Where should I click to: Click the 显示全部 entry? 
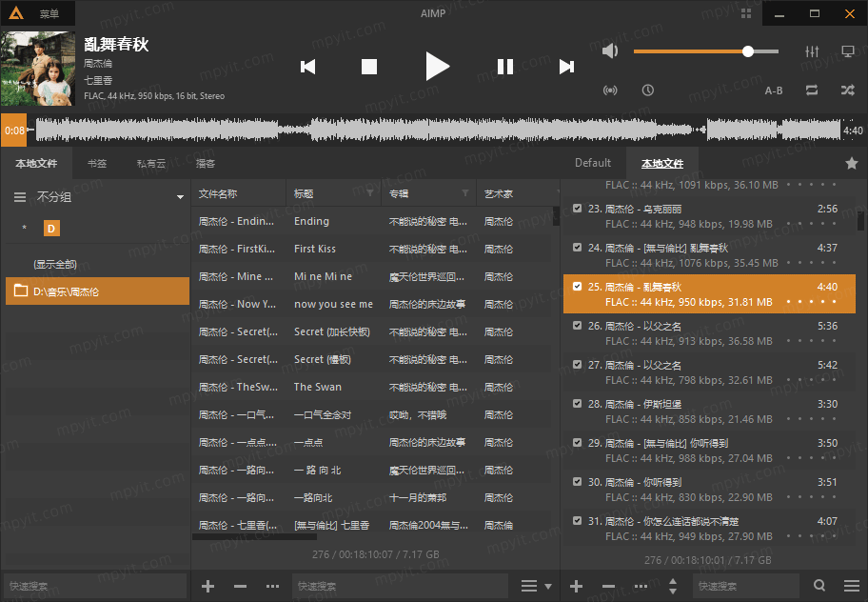pos(55,264)
